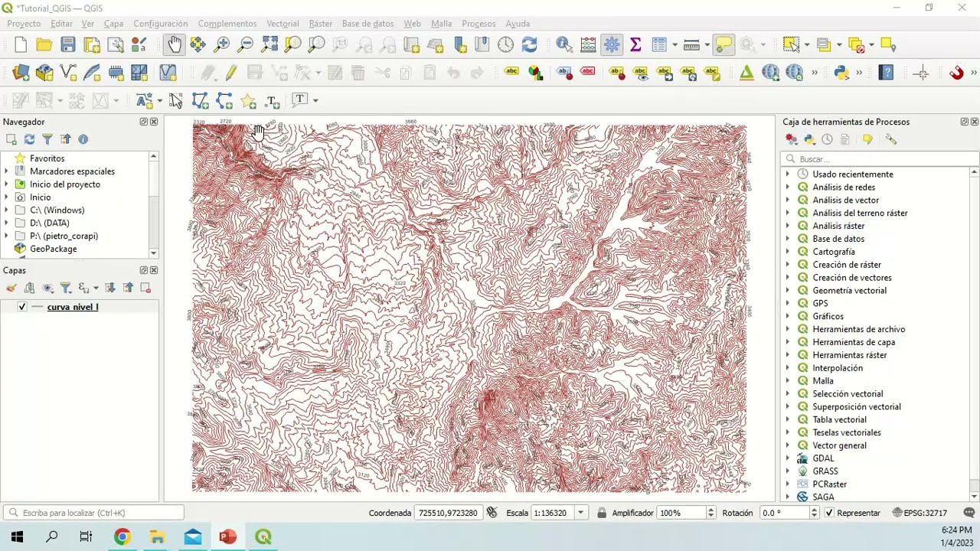Open project using yellow folder icon
The width and height of the screenshot is (980, 551).
pyautogui.click(x=44, y=45)
